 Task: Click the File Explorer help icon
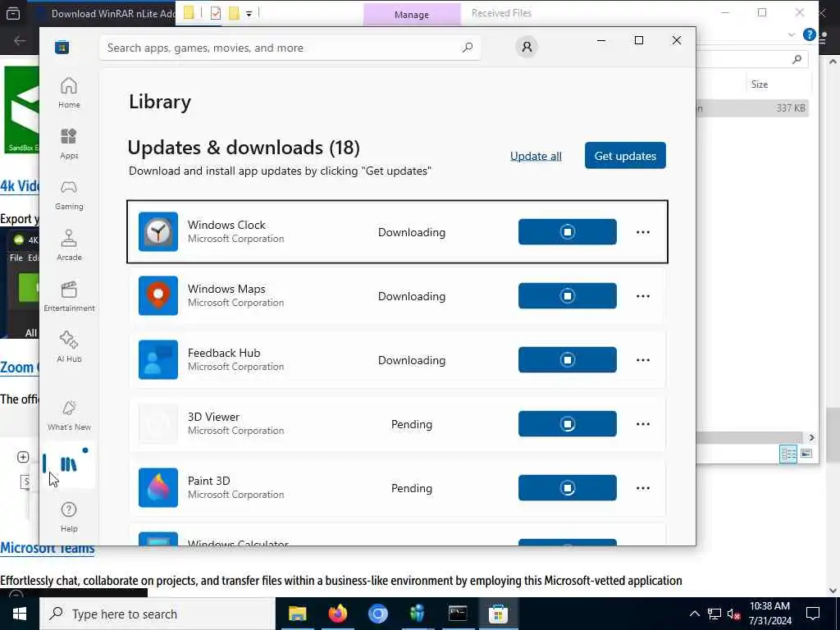pyautogui.click(x=809, y=34)
